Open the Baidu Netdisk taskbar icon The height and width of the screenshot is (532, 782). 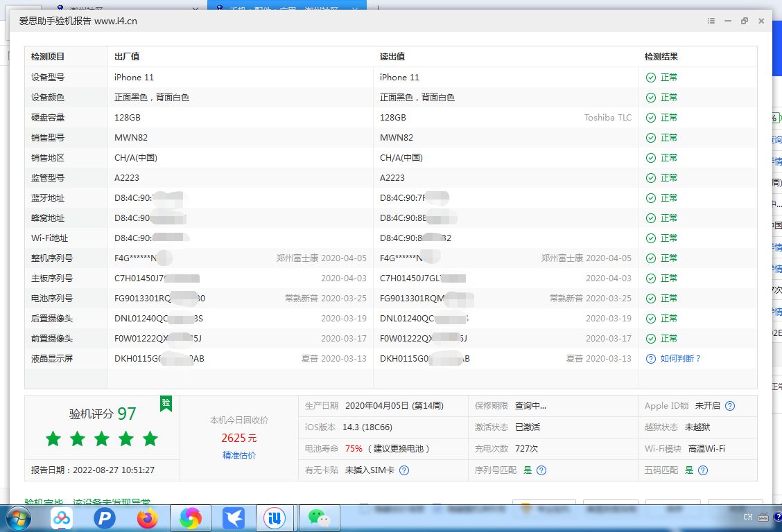coord(62,518)
